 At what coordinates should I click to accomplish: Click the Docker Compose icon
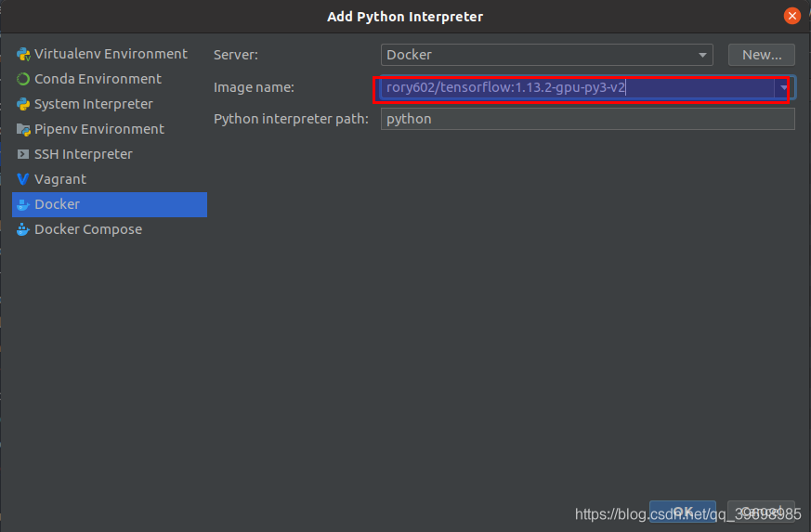point(23,229)
